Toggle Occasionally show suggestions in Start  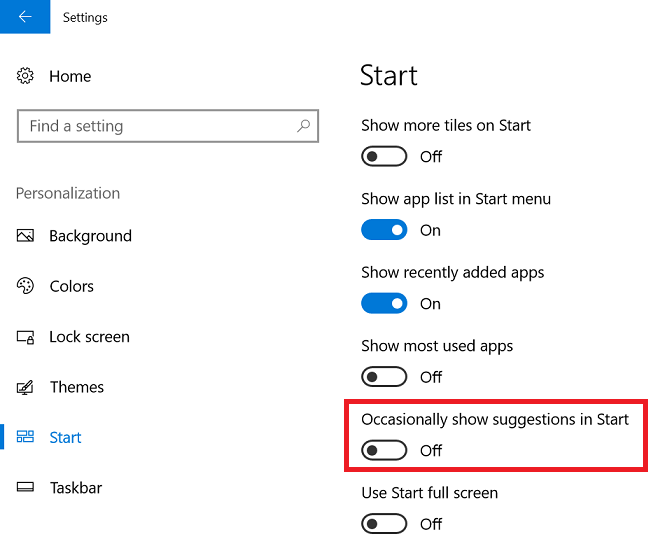point(384,450)
